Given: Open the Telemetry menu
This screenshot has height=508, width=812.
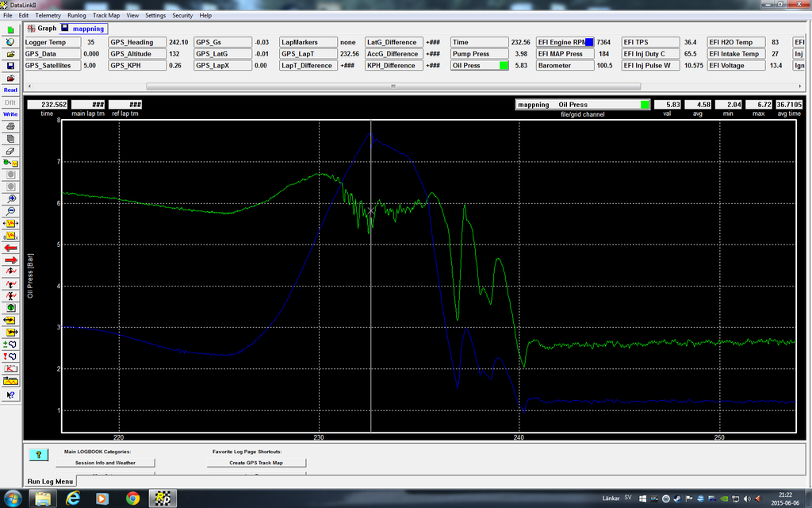Looking at the screenshot, I should [x=48, y=15].
